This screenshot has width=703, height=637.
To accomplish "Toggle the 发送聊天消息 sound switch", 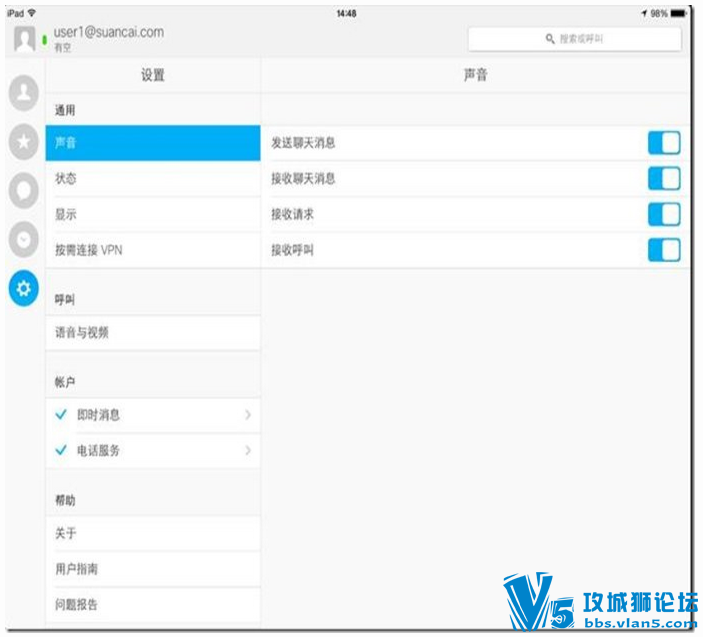I will coord(664,143).
